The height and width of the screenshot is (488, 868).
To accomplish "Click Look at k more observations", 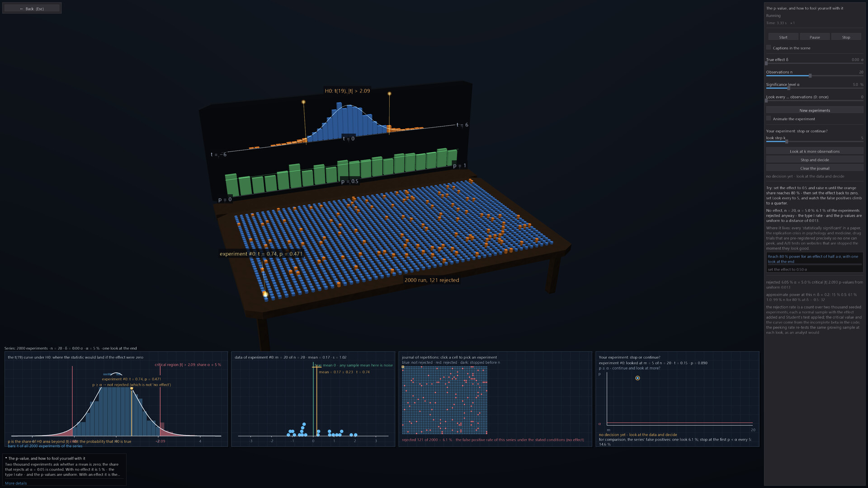I will tap(815, 151).
